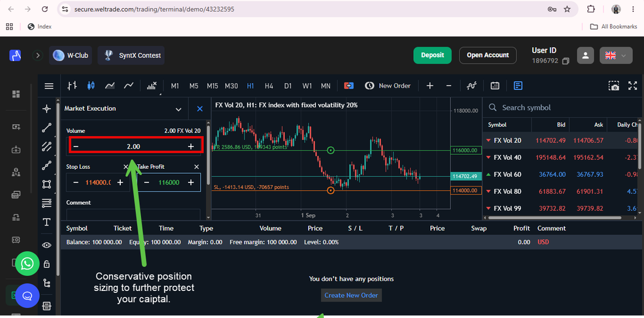
Task: Increase Stop Loss value
Action: [120, 182]
